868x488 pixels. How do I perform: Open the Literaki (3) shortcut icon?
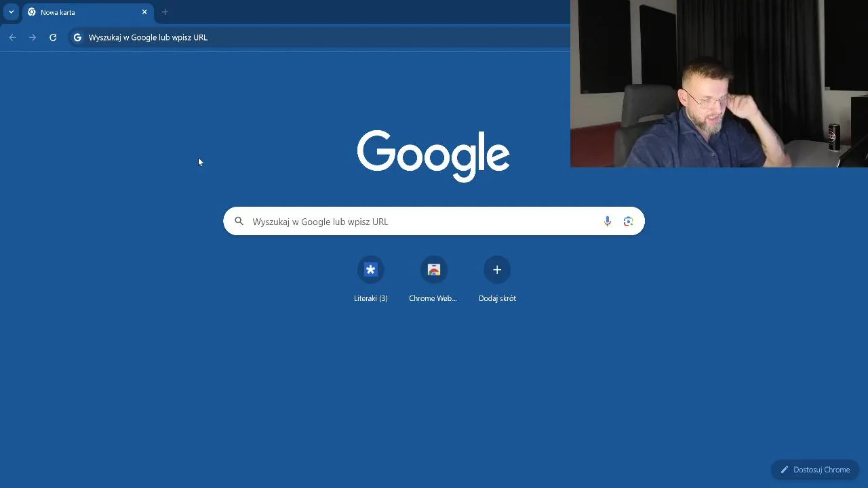(x=370, y=270)
